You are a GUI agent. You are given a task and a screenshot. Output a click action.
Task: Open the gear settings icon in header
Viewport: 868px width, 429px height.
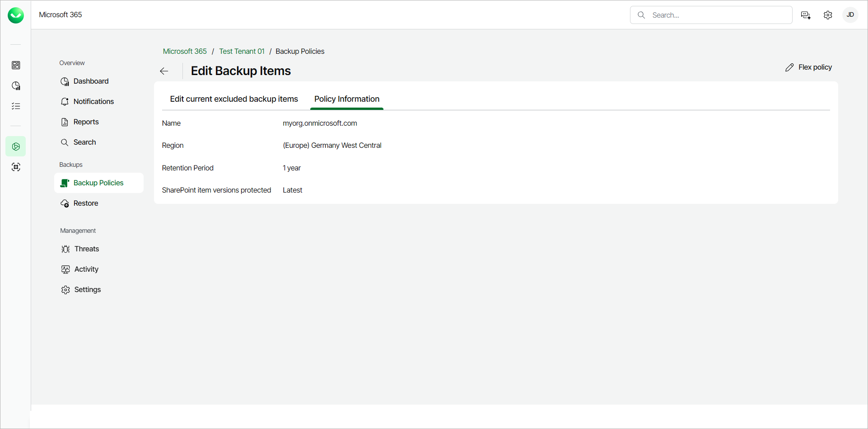pyautogui.click(x=828, y=15)
